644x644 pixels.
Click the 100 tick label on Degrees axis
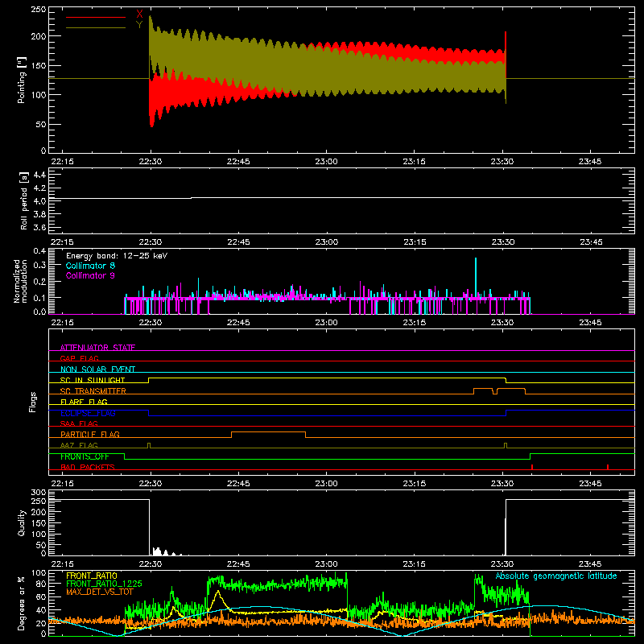(39, 573)
